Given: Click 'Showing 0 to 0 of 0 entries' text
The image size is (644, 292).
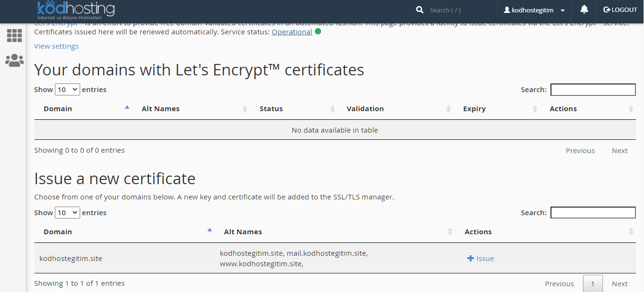Looking at the screenshot, I should click(79, 150).
